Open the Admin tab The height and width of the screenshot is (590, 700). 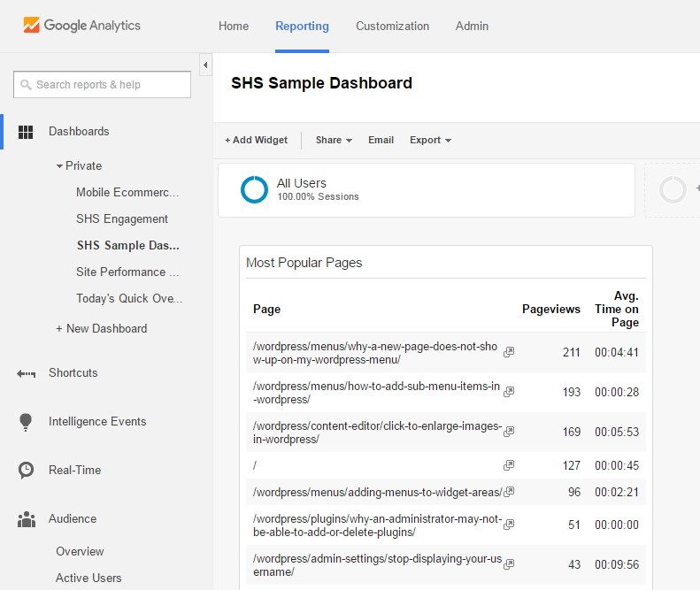coord(472,26)
